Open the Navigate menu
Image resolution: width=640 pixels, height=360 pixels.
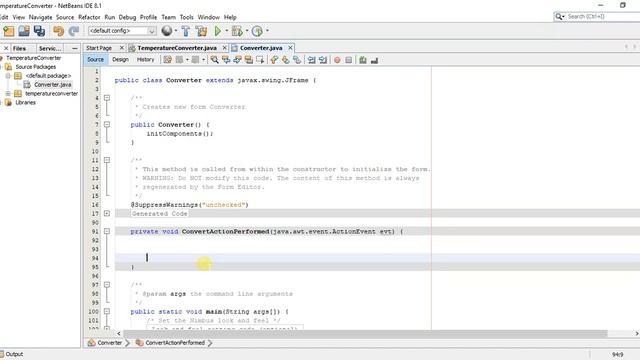[x=40, y=17]
